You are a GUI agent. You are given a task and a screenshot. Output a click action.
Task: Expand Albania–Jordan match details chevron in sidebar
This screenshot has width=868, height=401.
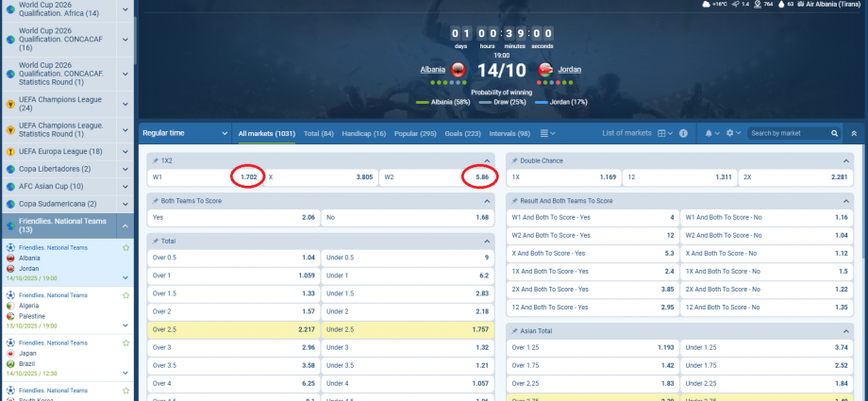pos(125,278)
